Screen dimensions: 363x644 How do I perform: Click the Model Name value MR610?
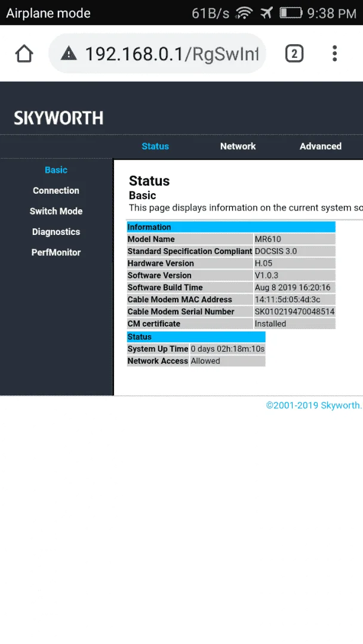tap(294, 239)
